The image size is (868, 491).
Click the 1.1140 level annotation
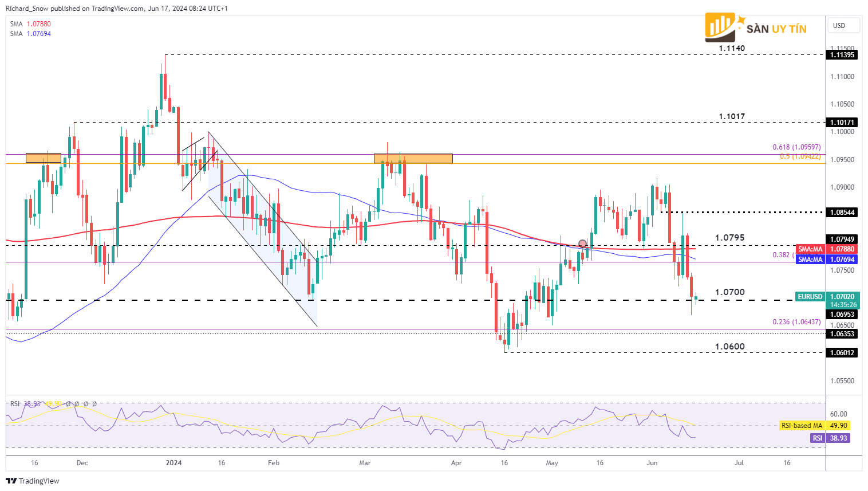[732, 49]
